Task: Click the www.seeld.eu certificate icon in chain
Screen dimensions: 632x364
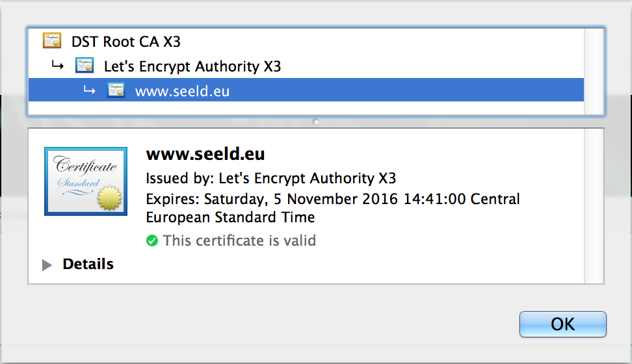Action: [x=116, y=91]
